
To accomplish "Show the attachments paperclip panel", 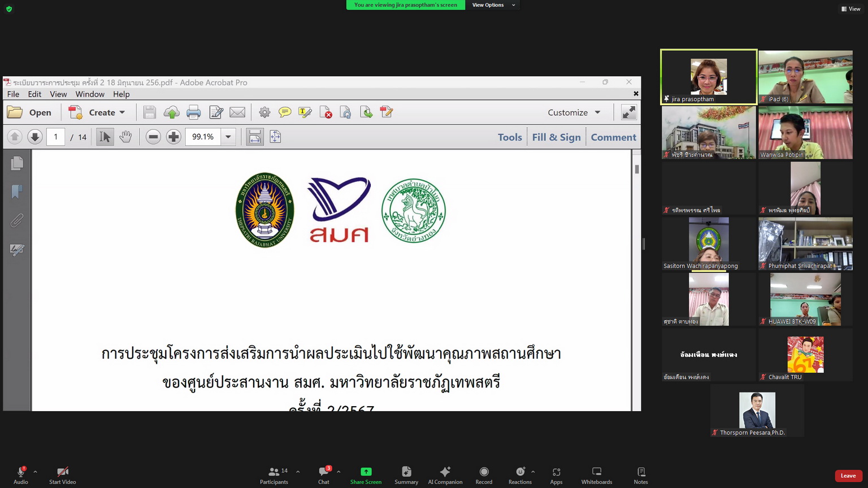I will point(17,221).
